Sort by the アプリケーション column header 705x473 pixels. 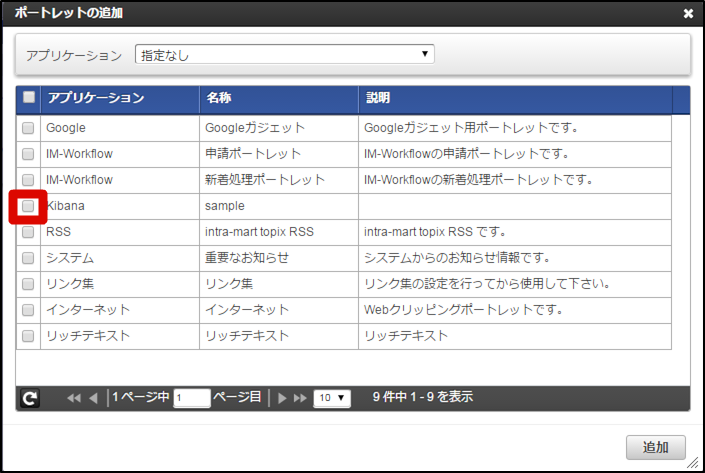tap(120, 100)
